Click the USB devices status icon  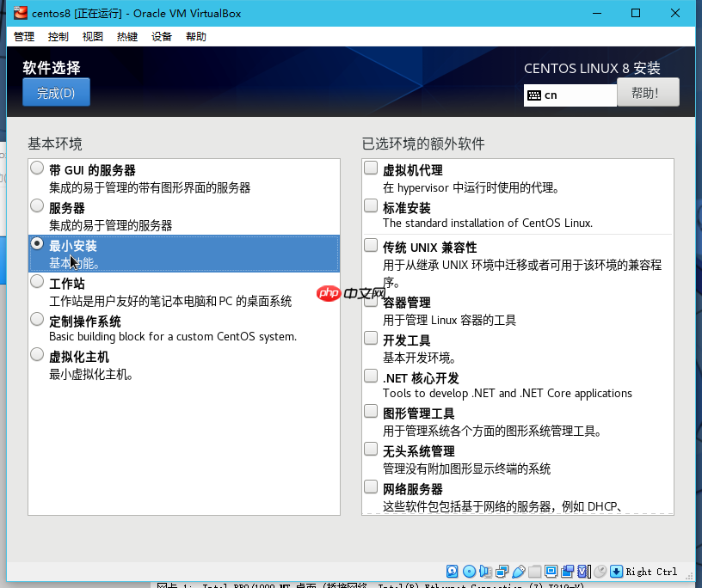click(519, 570)
